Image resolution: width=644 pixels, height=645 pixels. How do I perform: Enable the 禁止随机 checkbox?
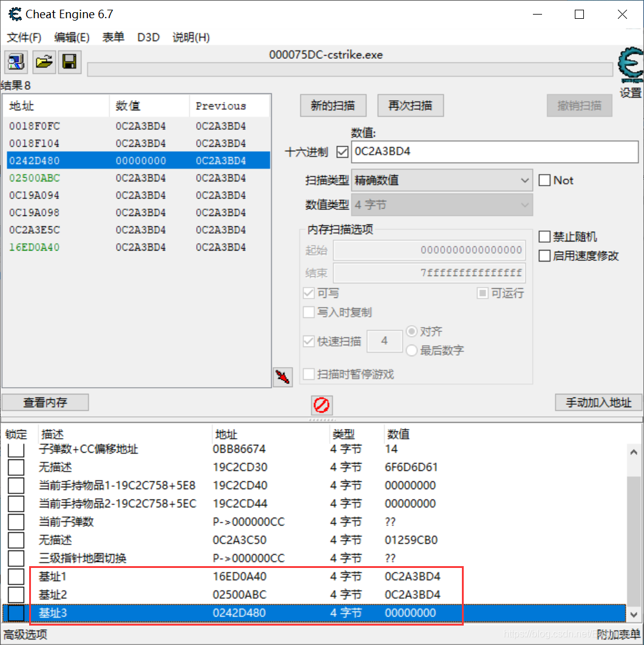(x=544, y=237)
